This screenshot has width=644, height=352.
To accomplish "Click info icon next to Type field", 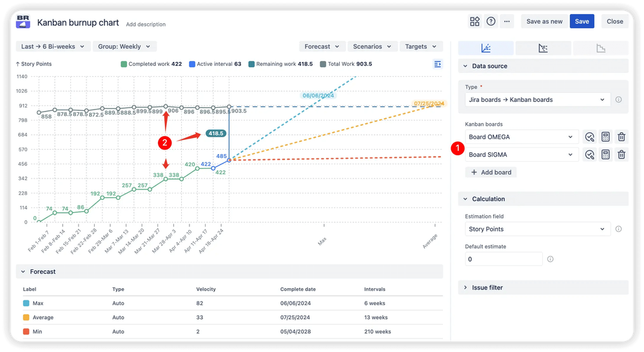I will tap(618, 100).
